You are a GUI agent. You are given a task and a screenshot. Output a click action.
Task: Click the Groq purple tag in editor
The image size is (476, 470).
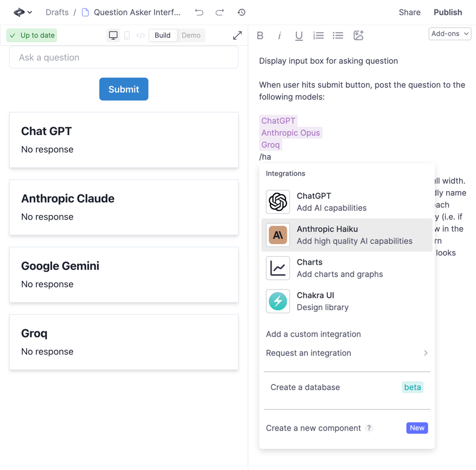click(x=271, y=145)
